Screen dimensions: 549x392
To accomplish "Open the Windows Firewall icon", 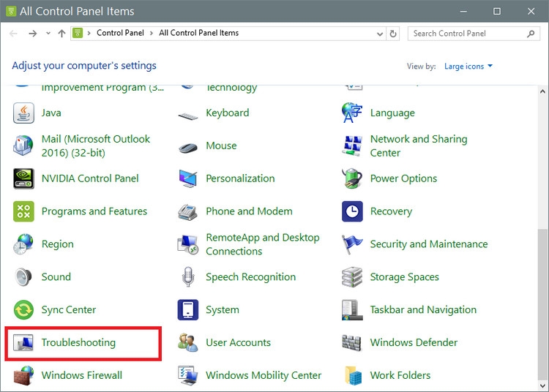I will pos(23,376).
